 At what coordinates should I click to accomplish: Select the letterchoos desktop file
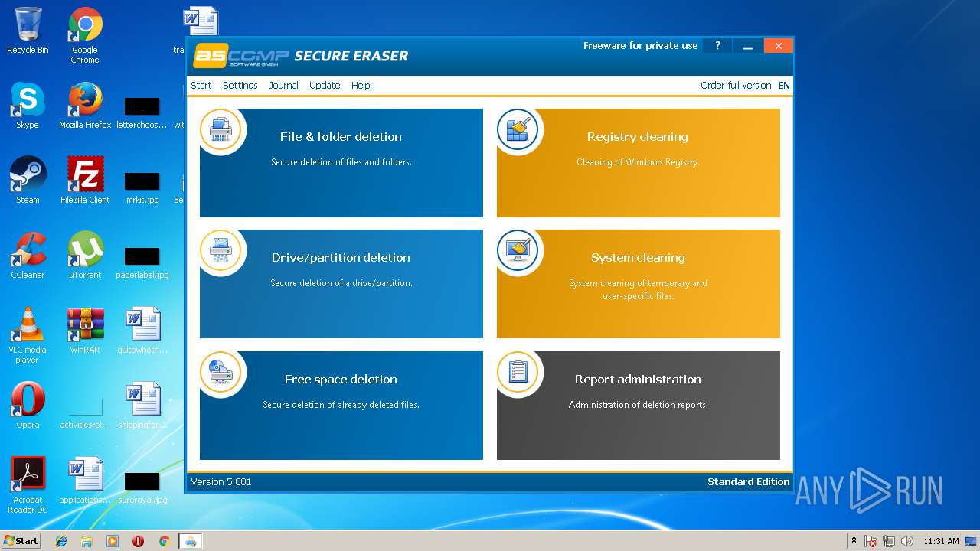pos(142,113)
